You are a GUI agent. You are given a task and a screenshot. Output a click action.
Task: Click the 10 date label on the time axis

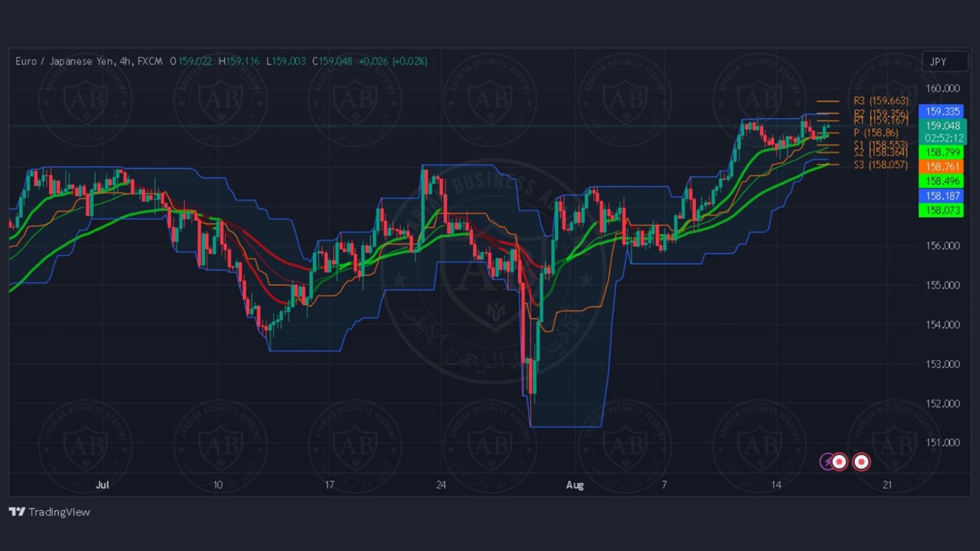[218, 485]
